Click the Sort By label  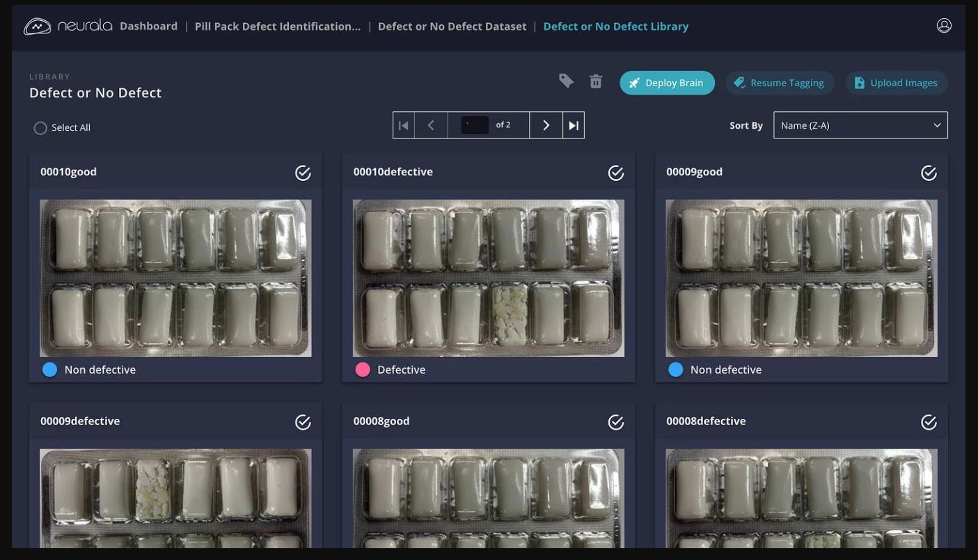click(746, 126)
